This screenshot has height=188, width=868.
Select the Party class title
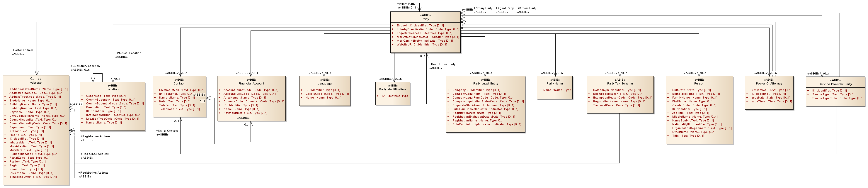(x=425, y=19)
